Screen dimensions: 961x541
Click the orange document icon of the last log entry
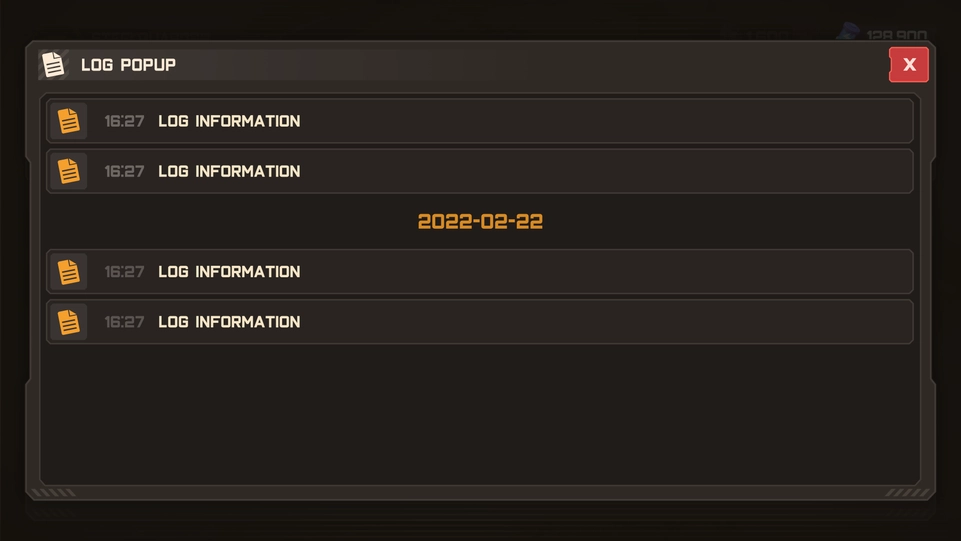pos(69,322)
